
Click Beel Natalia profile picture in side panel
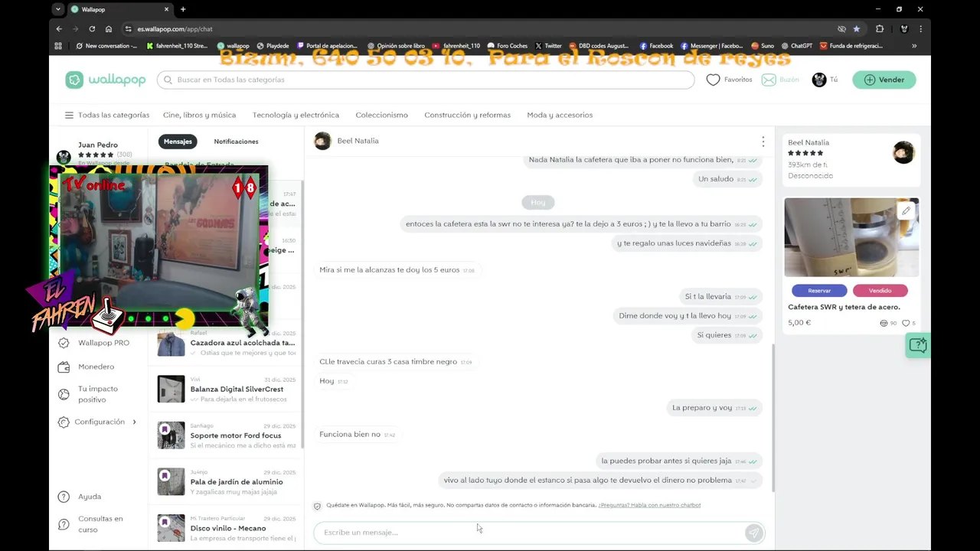coord(903,152)
